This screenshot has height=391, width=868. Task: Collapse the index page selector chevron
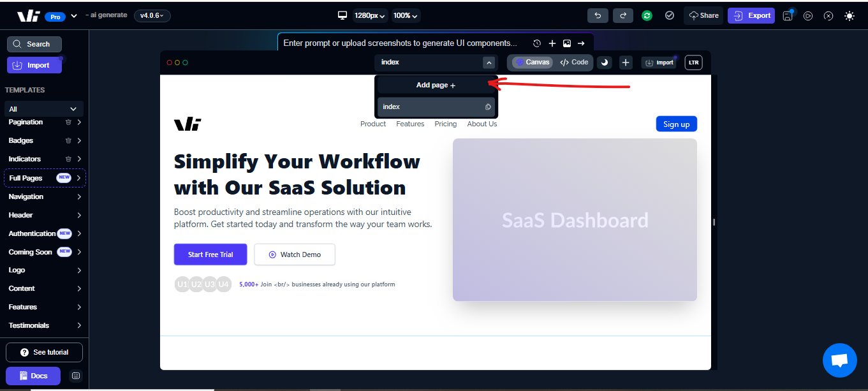pyautogui.click(x=489, y=63)
